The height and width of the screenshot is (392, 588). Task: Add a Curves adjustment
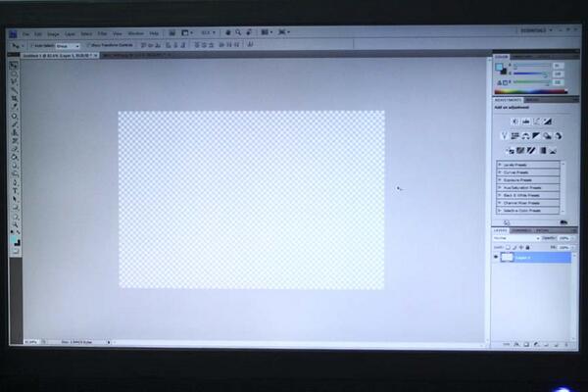tap(537, 122)
